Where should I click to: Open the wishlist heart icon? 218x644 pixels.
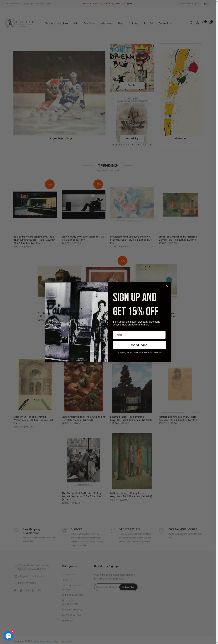point(204,23)
